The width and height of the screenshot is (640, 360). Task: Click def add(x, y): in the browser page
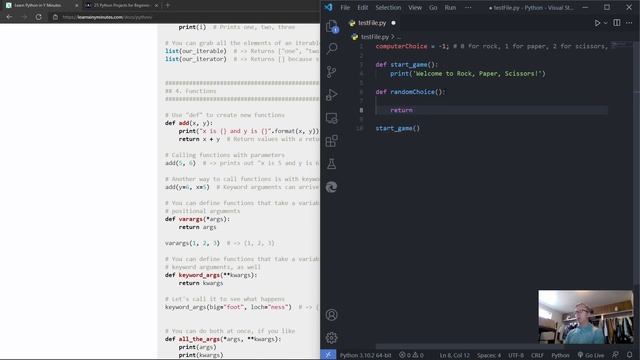(x=189, y=123)
